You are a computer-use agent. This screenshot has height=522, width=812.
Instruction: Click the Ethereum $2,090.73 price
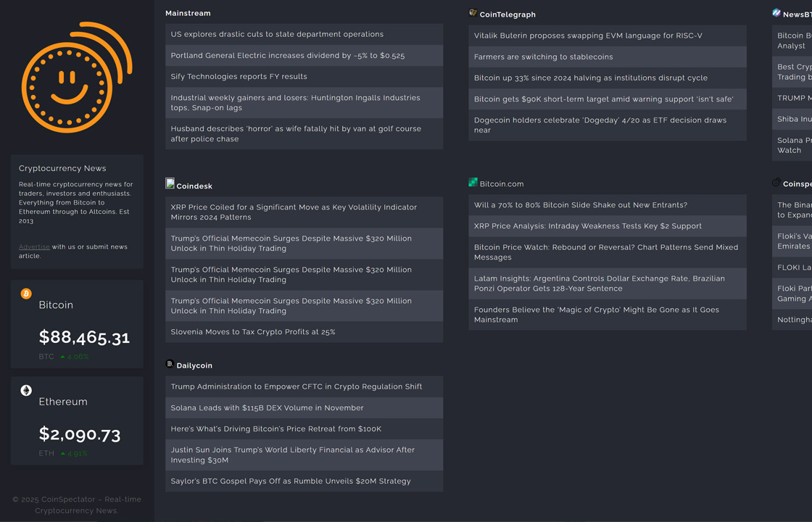coord(80,434)
